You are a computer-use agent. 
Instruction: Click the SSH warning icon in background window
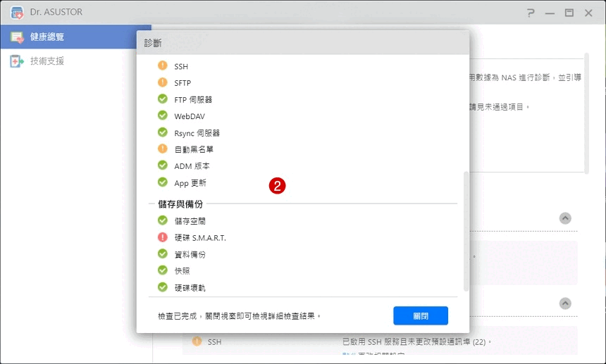click(x=197, y=341)
